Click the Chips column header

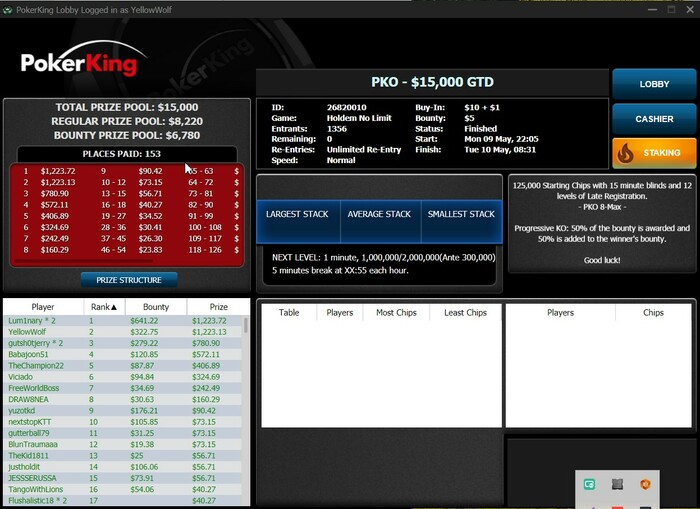coord(653,313)
